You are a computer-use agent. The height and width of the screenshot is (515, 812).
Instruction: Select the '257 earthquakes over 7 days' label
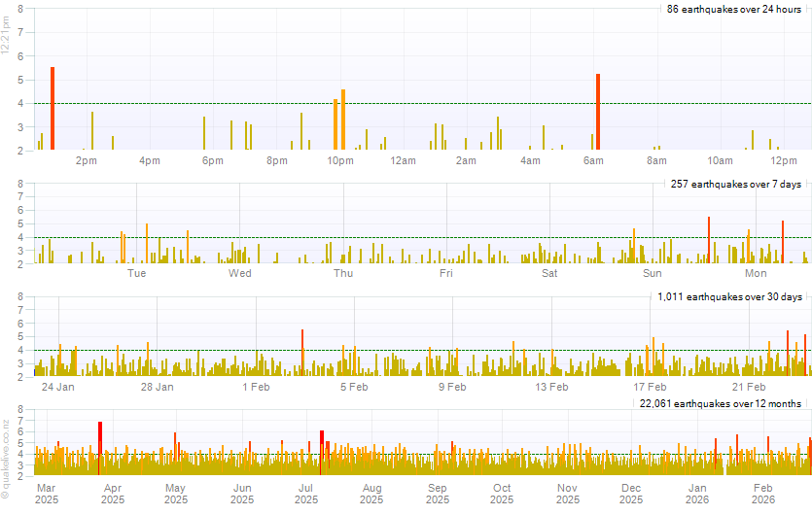tap(736, 184)
